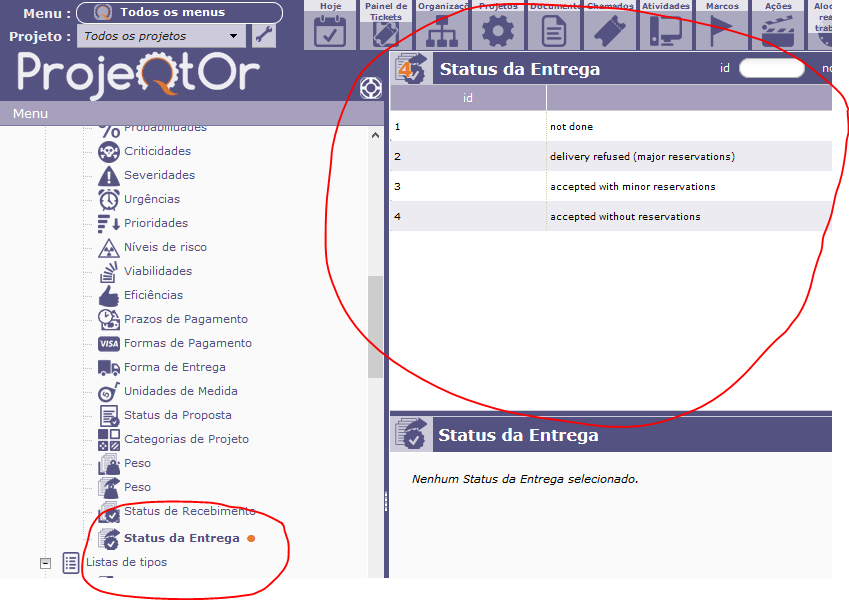Select Eficiências in the menu tree
The image size is (849, 600).
click(153, 295)
